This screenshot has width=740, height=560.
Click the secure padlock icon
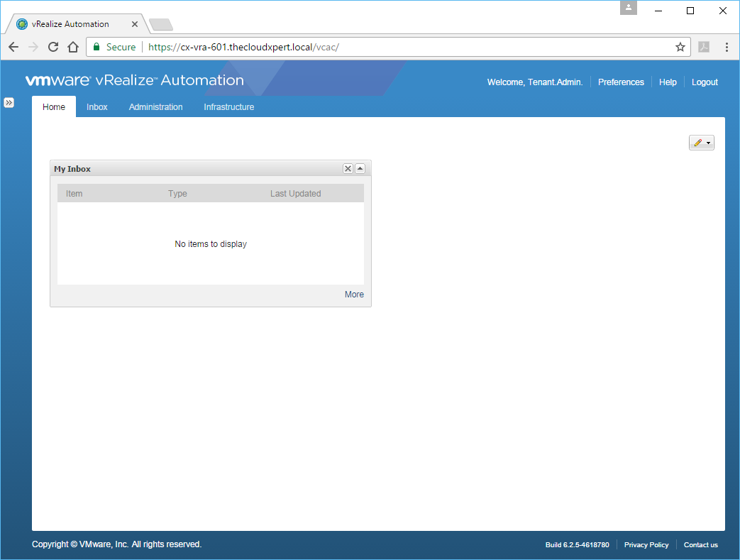pyautogui.click(x=96, y=47)
